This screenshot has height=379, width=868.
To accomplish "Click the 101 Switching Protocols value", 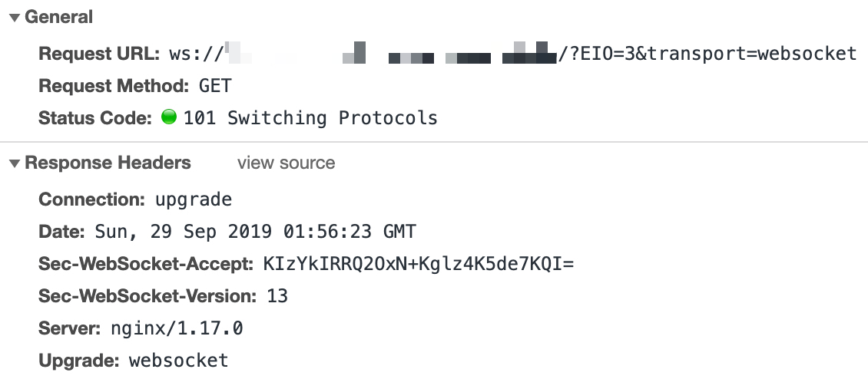I will coord(310,118).
